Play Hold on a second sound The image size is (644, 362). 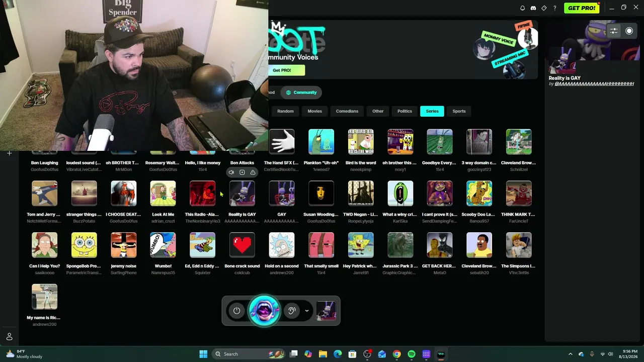[x=282, y=245]
